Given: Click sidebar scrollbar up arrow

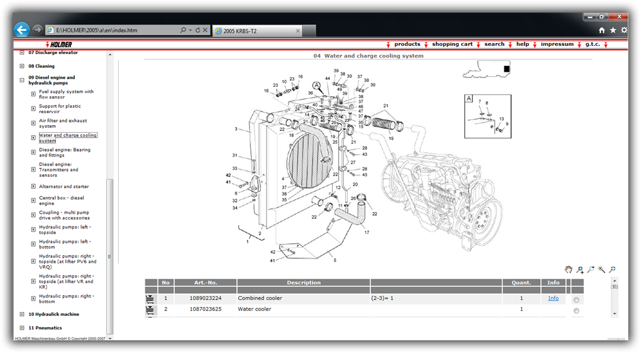Looking at the screenshot, I should click(x=109, y=55).
